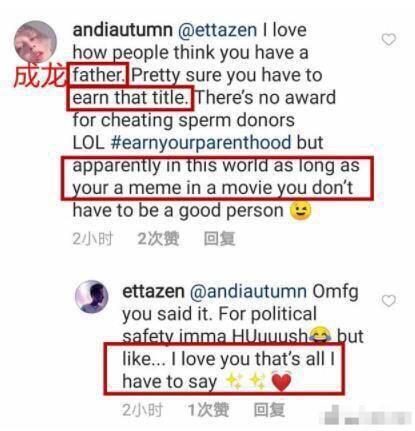Open the #earnyourparenthood hashtag
The height and width of the screenshot is (431, 415).
(201, 143)
